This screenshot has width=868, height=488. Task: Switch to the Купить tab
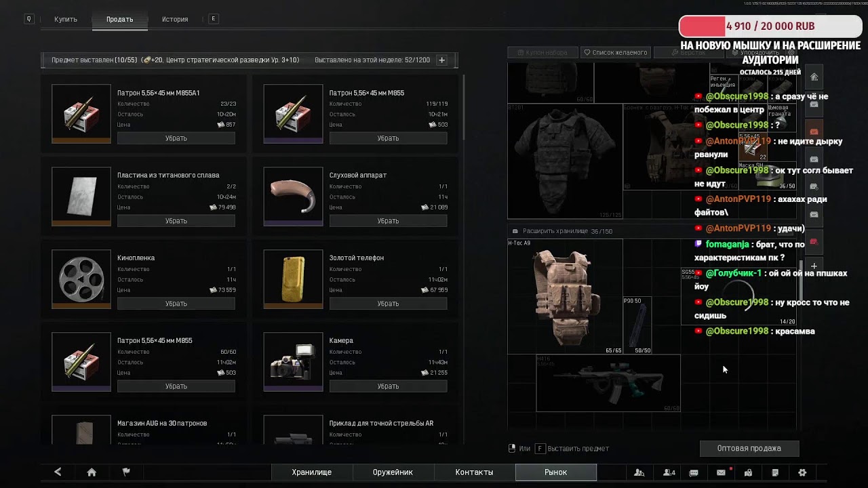(x=66, y=19)
